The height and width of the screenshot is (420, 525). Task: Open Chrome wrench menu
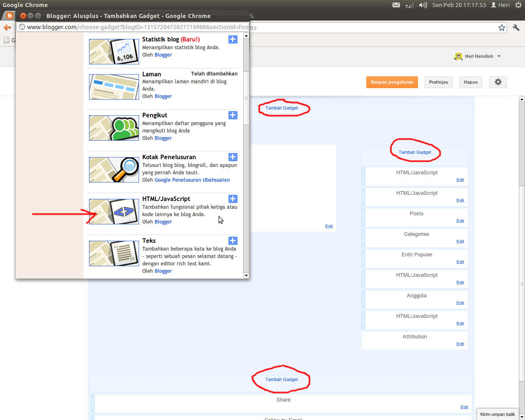tap(516, 27)
